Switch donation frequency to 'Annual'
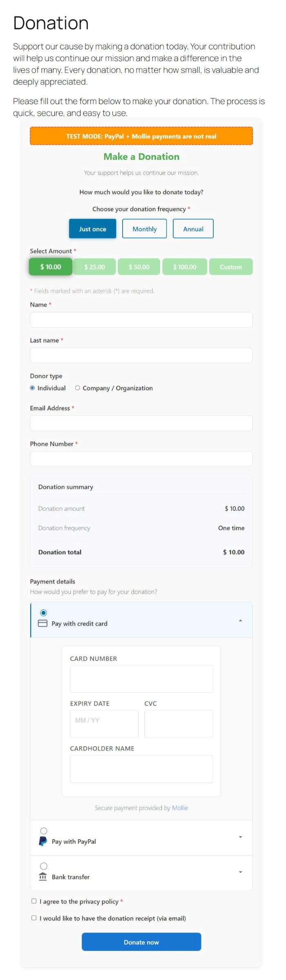The height and width of the screenshot is (980, 286). (x=193, y=229)
